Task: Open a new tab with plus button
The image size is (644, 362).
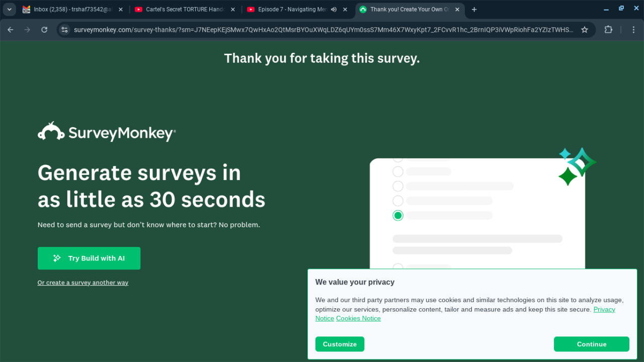Action: pyautogui.click(x=474, y=10)
